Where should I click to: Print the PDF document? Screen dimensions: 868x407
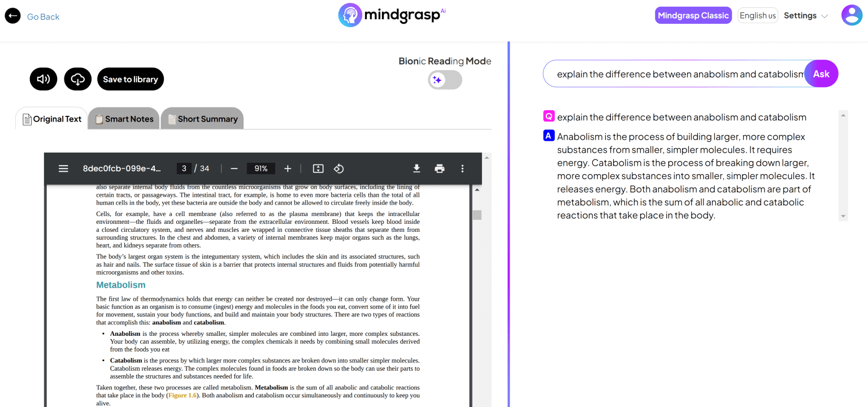tap(440, 168)
